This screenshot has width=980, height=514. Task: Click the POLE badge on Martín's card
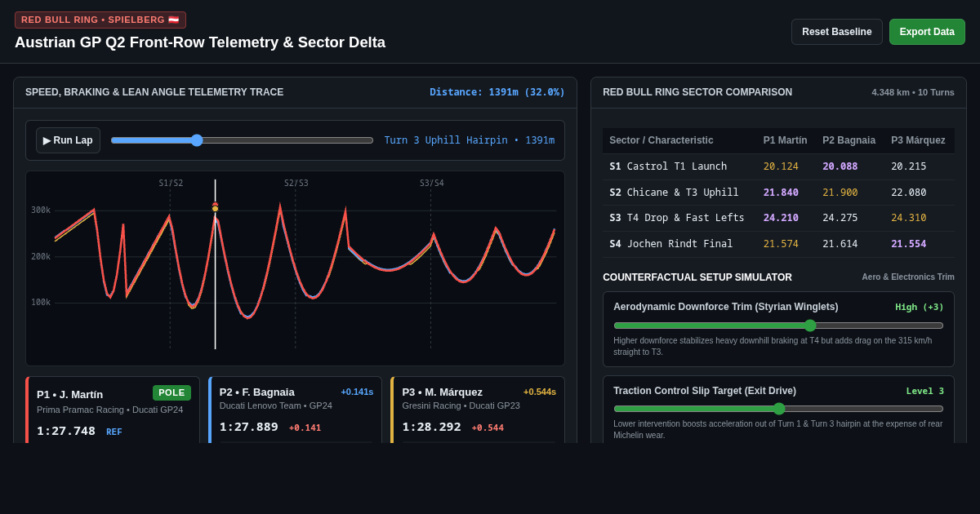[x=171, y=392]
